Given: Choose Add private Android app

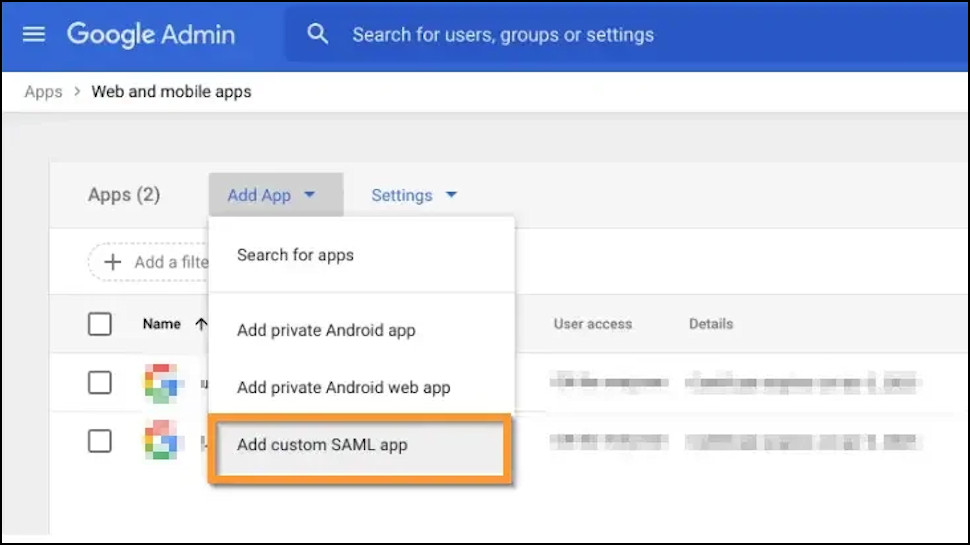Looking at the screenshot, I should (x=362, y=330).
